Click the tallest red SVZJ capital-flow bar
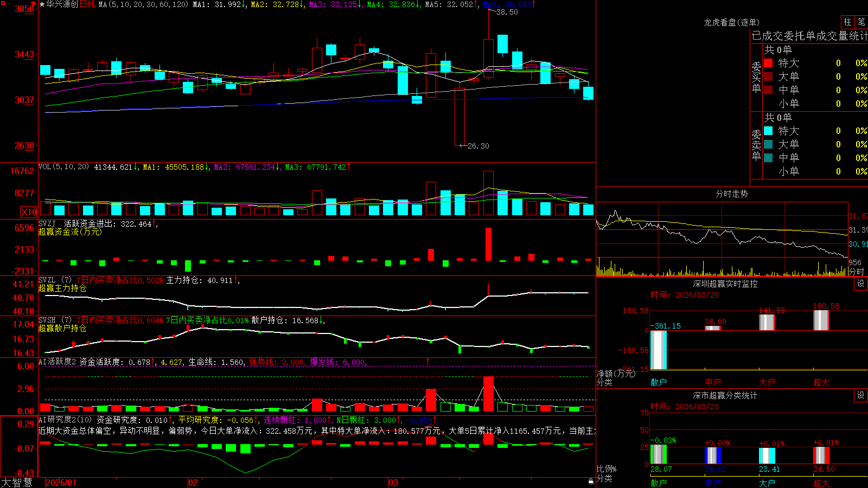868x488 pixels. [x=488, y=244]
